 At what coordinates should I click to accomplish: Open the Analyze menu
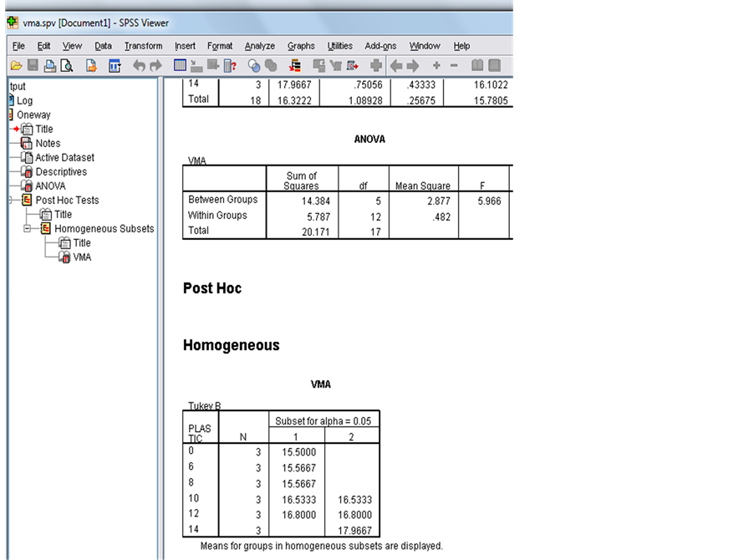point(259,46)
